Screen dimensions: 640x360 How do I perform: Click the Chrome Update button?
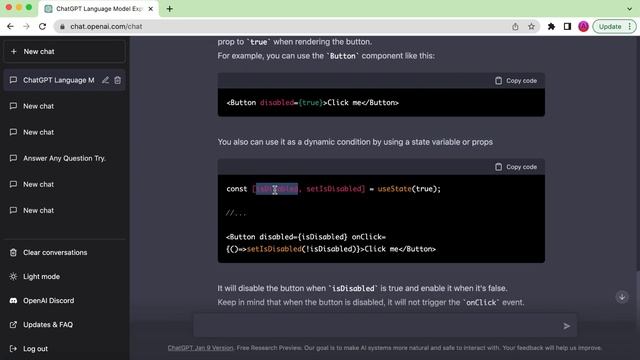[x=610, y=27]
